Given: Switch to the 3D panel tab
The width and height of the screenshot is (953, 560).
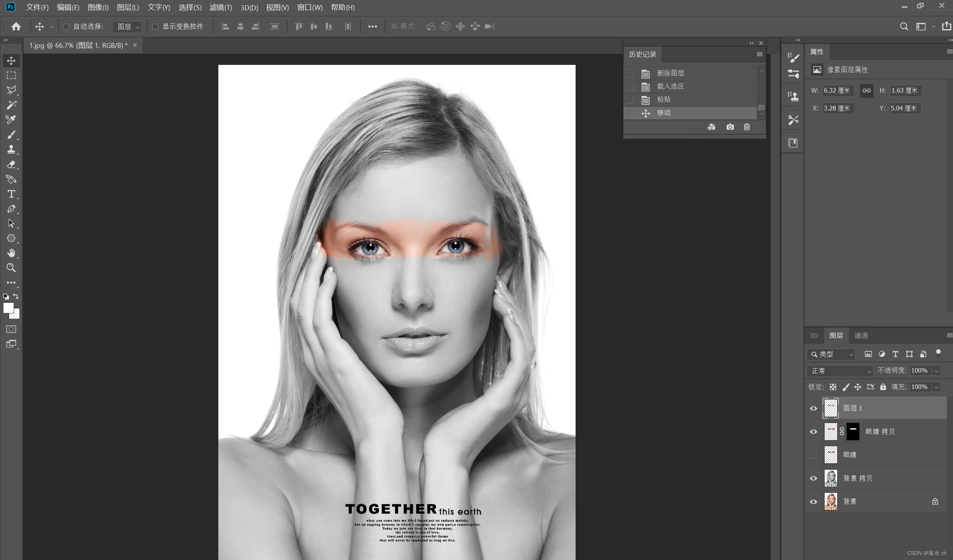Looking at the screenshot, I should [x=814, y=335].
